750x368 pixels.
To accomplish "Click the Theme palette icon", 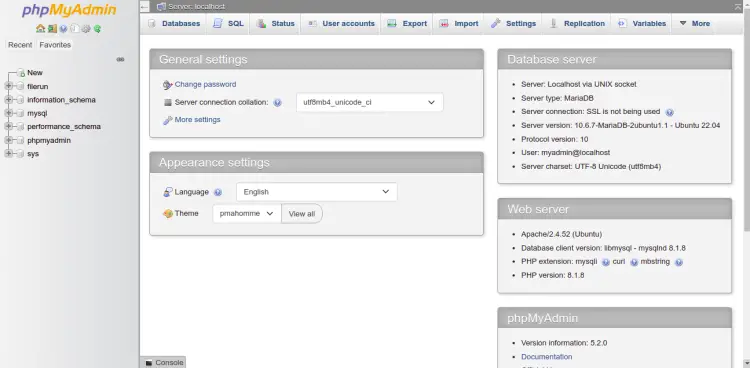I will click(168, 214).
